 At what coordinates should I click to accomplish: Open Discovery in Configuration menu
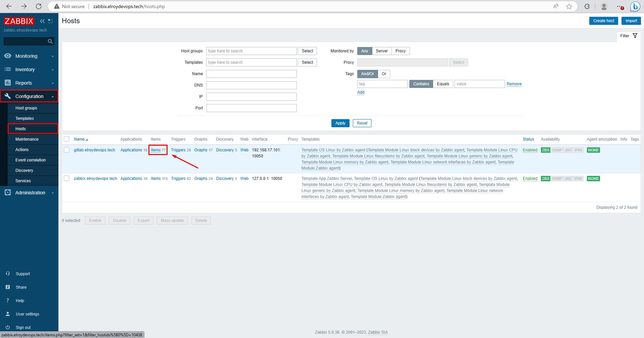tap(33, 171)
